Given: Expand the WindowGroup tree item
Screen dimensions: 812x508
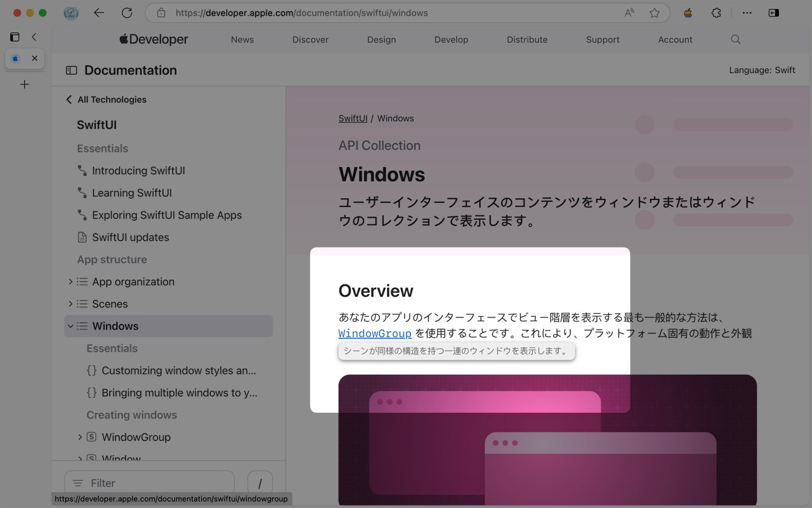Looking at the screenshot, I should [x=80, y=437].
